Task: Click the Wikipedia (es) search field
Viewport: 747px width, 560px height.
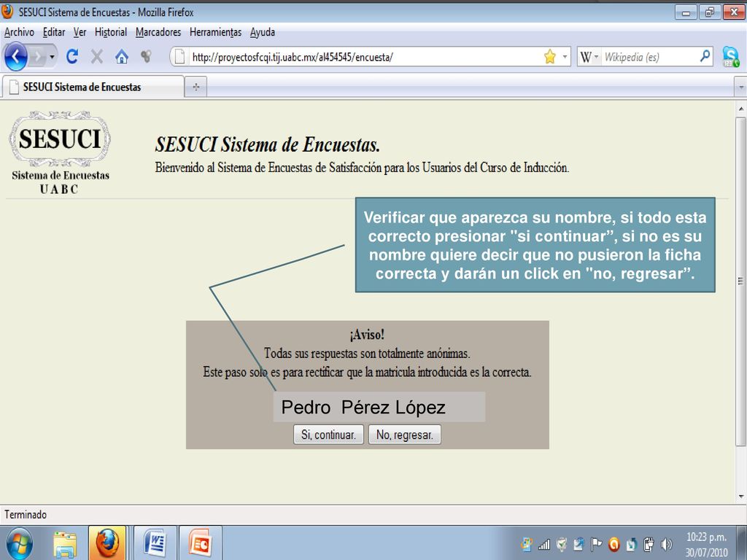Action: 649,57
